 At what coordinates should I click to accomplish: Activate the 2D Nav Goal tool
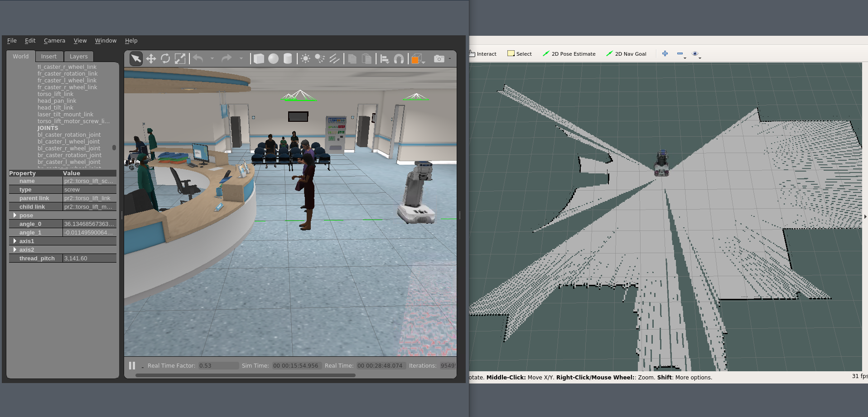click(x=627, y=53)
